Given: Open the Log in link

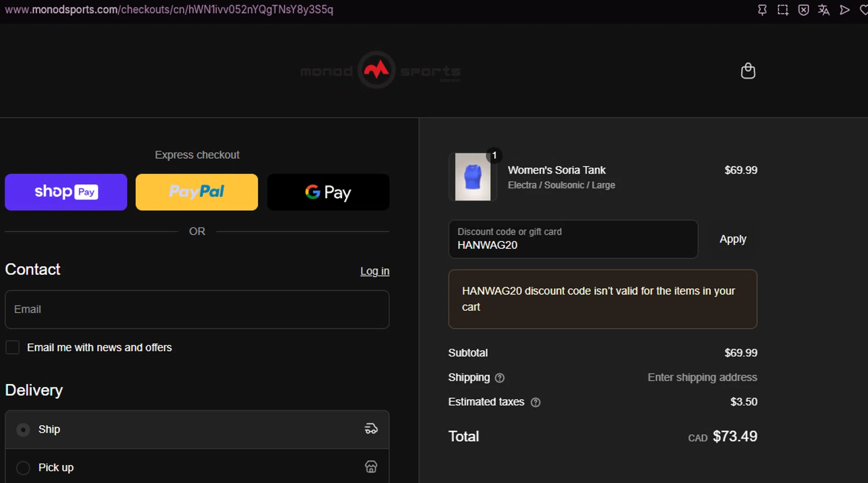Looking at the screenshot, I should (x=374, y=271).
